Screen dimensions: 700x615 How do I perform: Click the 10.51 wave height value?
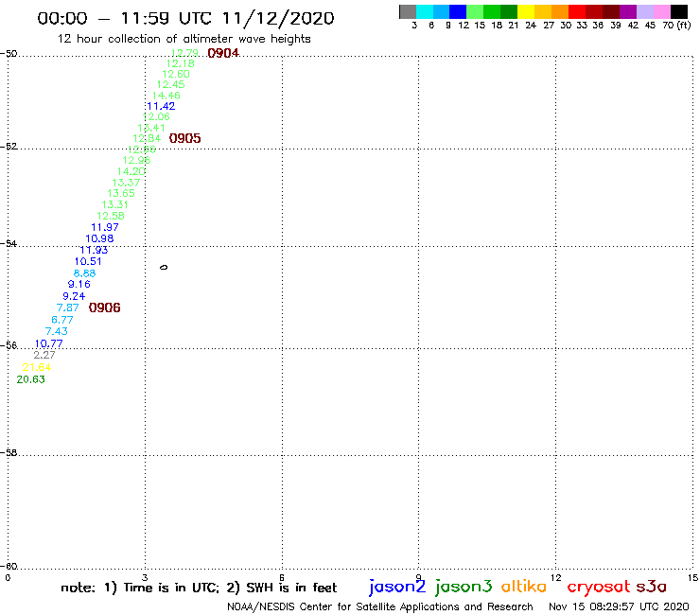click(88, 262)
